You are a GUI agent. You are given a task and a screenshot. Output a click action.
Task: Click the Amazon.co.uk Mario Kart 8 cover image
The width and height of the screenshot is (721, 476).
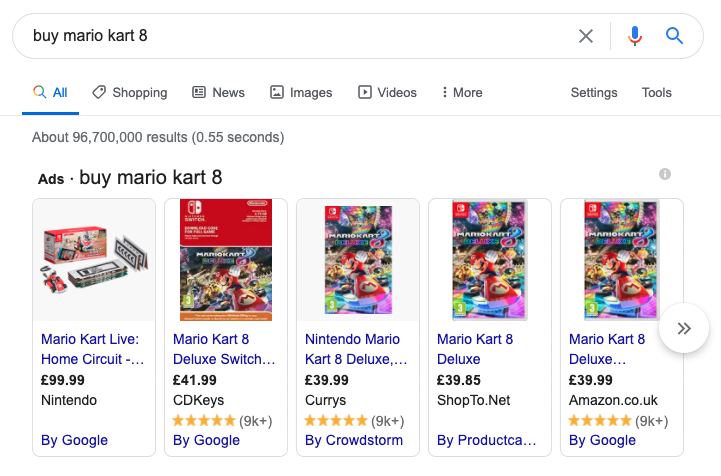click(x=622, y=260)
